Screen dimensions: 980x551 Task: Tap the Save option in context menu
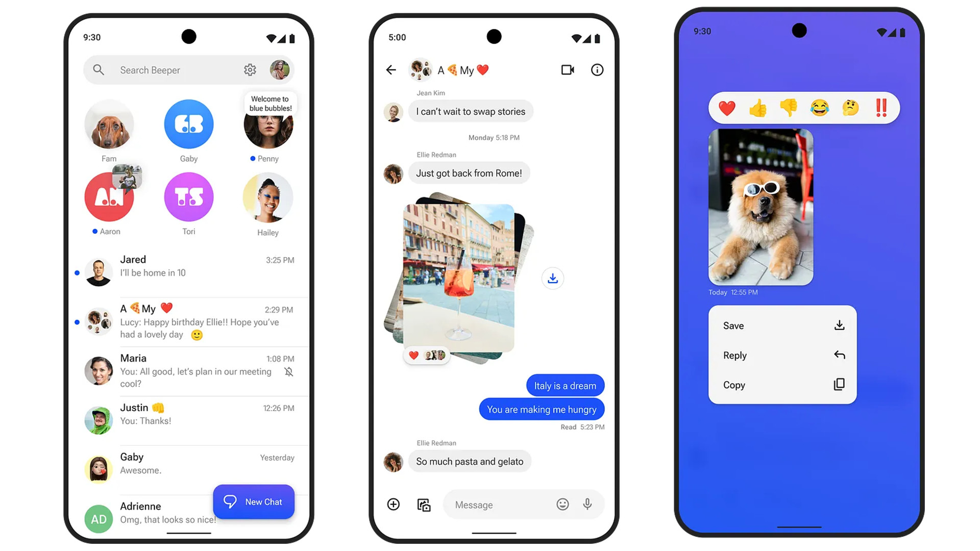pyautogui.click(x=781, y=325)
